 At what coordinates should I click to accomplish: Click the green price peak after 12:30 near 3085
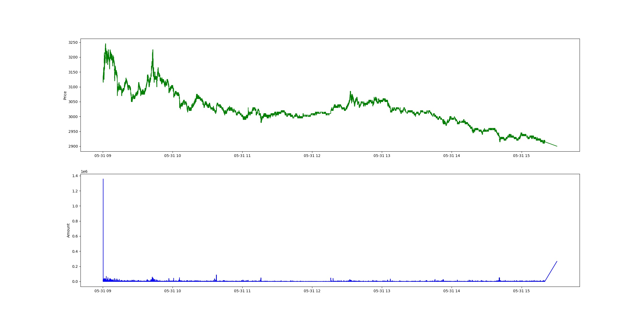[x=350, y=92]
